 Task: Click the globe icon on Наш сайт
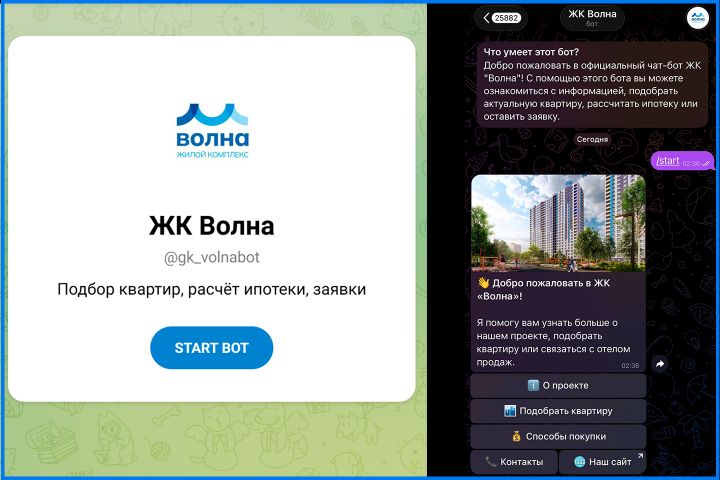[x=579, y=462]
